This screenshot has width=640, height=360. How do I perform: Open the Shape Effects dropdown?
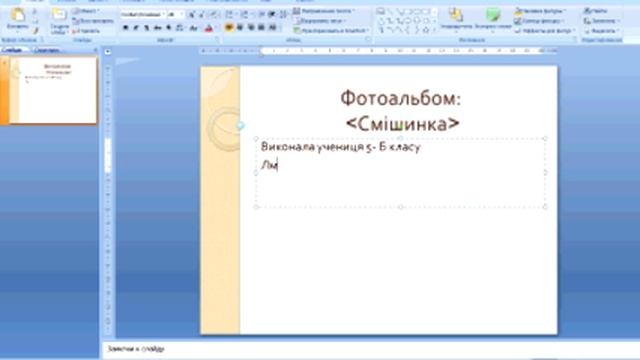tap(544, 31)
